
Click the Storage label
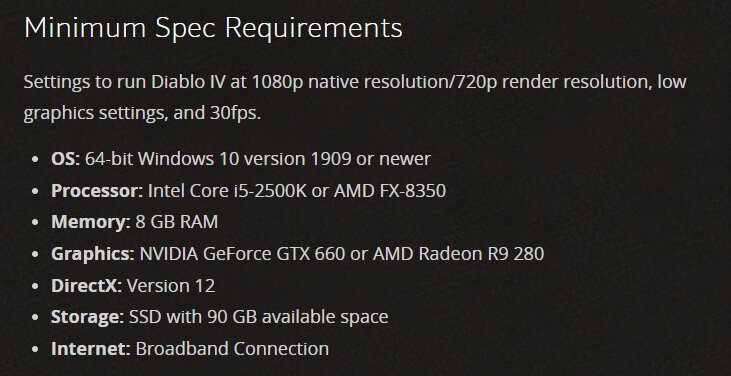pos(88,317)
